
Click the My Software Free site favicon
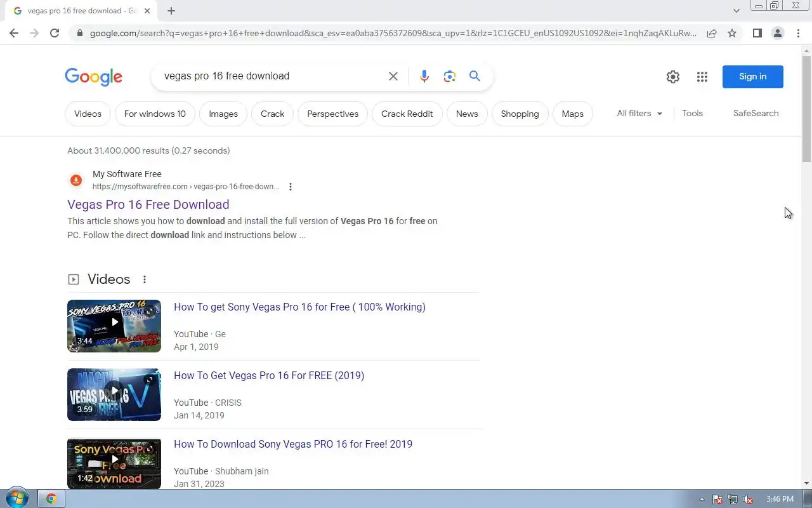click(76, 180)
